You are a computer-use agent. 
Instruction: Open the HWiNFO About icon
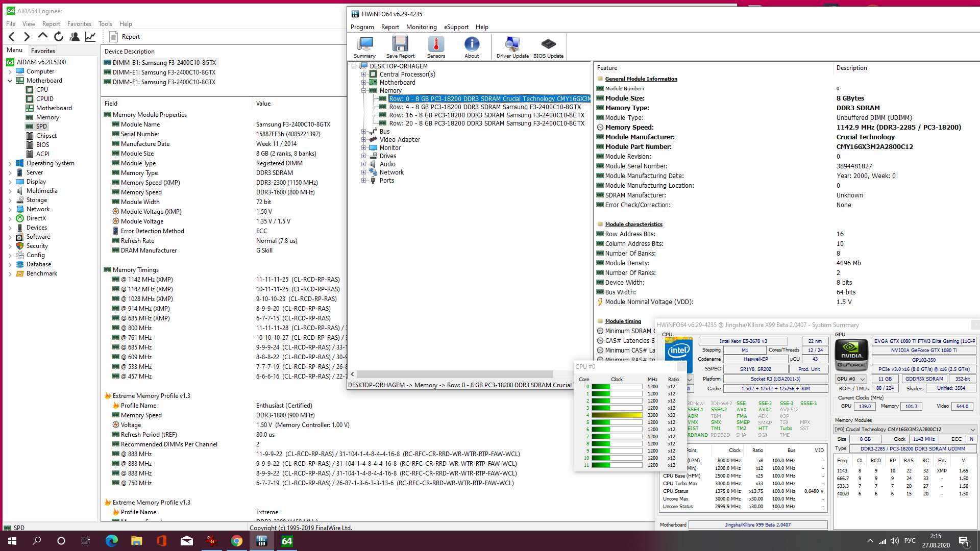click(472, 47)
